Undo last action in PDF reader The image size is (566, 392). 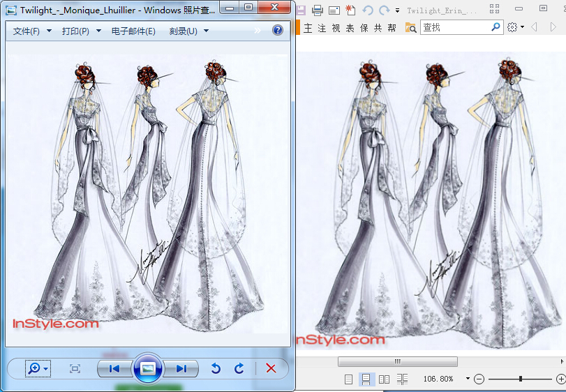(368, 10)
